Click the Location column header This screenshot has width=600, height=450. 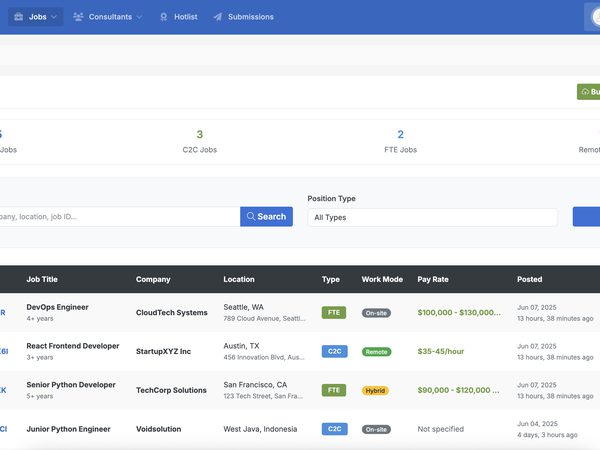click(239, 279)
